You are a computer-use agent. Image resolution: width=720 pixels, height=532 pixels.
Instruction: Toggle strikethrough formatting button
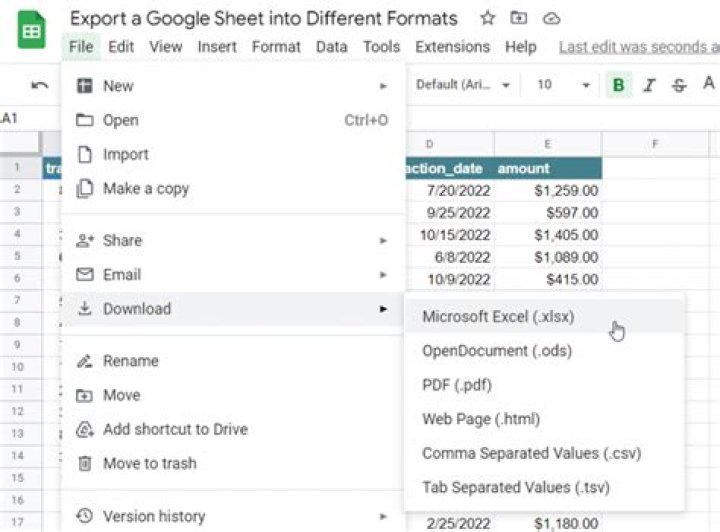[679, 85]
